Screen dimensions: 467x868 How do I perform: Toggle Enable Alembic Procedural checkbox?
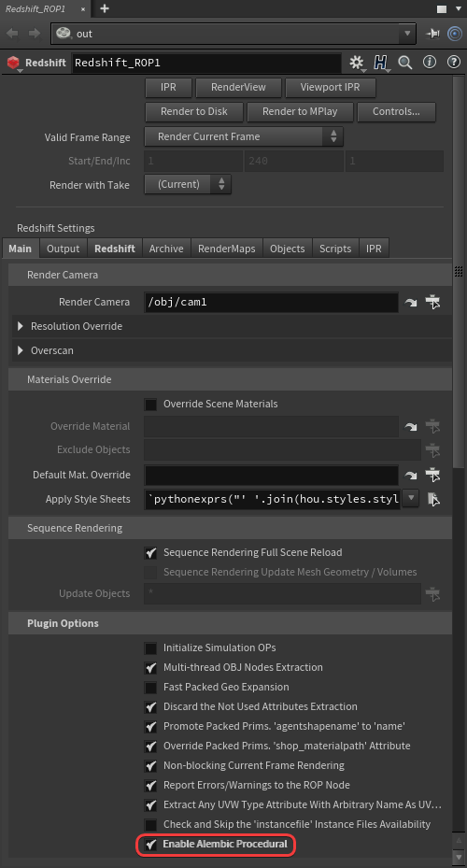(150, 845)
